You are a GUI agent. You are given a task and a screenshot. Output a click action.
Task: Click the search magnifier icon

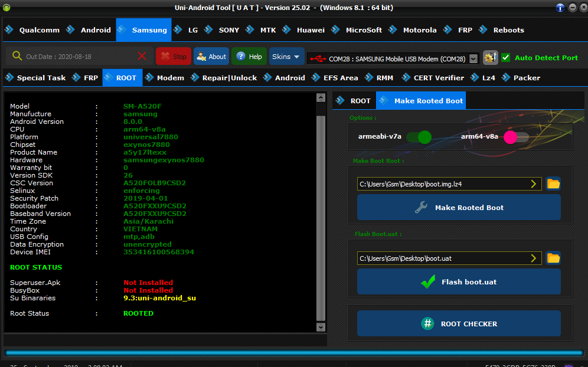point(17,56)
